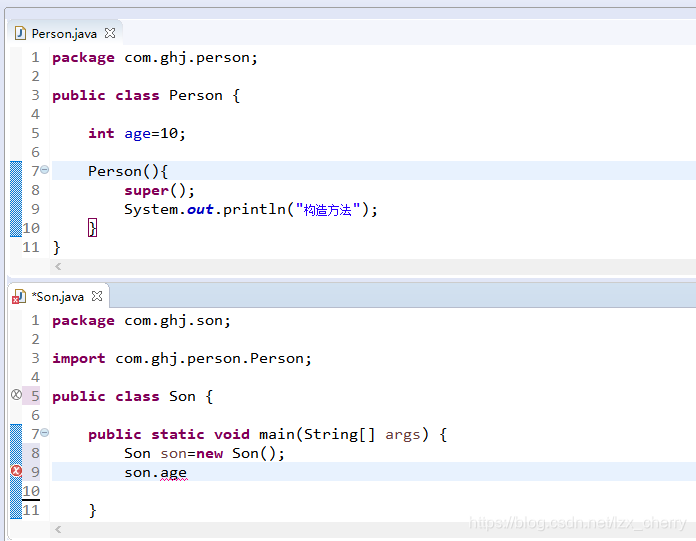Click 'com.ghj.person.Person;' import path
Screen dimensions: 696x541
(x=214, y=359)
